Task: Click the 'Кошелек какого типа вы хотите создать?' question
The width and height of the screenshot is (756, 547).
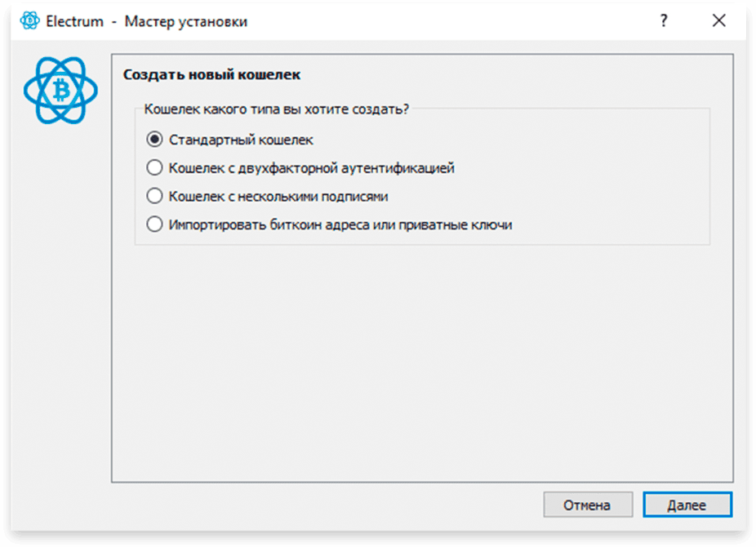Action: pyautogui.click(x=276, y=109)
